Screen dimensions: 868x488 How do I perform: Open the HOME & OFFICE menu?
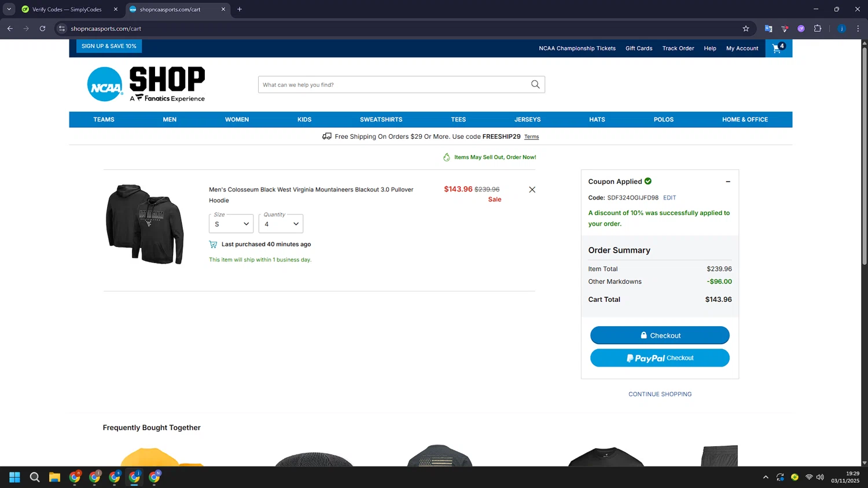click(x=745, y=120)
